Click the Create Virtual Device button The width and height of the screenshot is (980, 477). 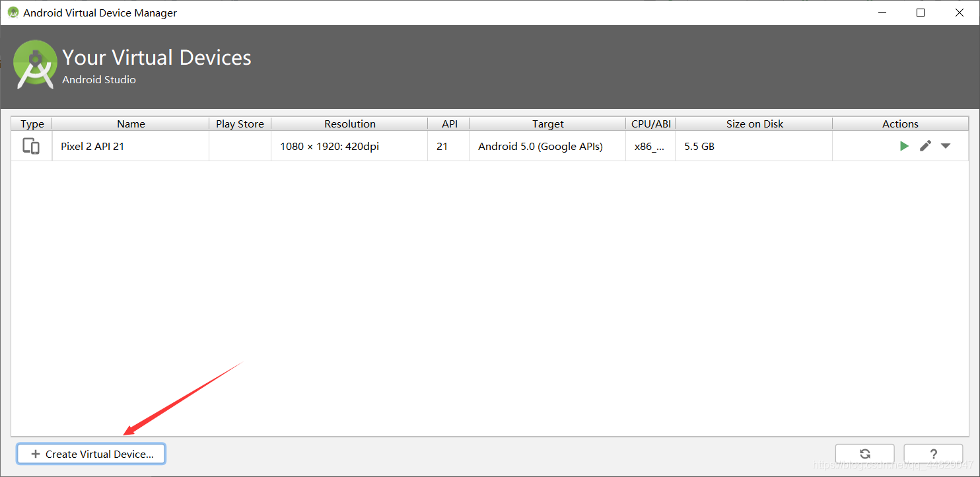click(x=91, y=454)
